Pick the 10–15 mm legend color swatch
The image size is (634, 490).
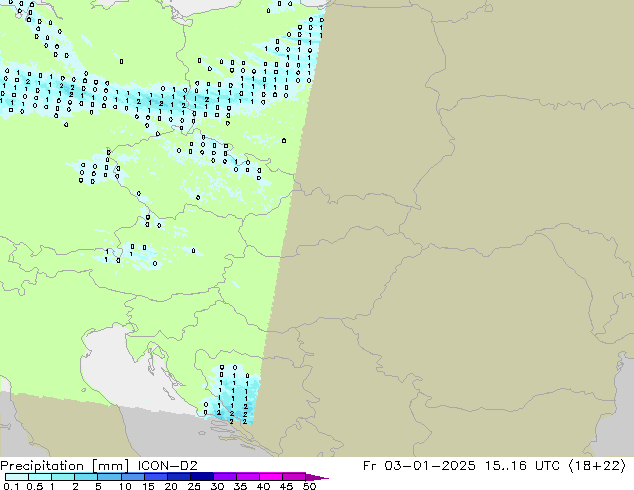[x=132, y=477]
